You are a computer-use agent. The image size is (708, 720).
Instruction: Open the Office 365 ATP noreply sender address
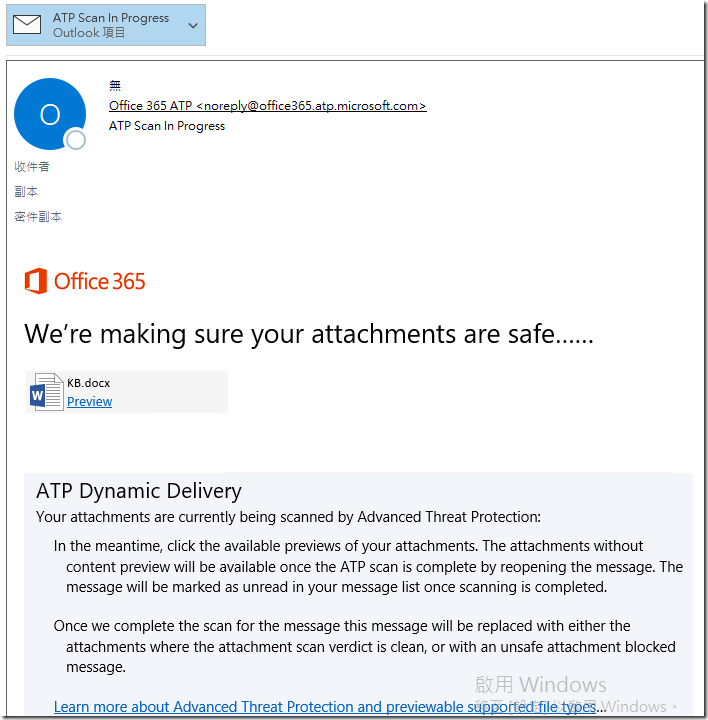[x=267, y=105]
